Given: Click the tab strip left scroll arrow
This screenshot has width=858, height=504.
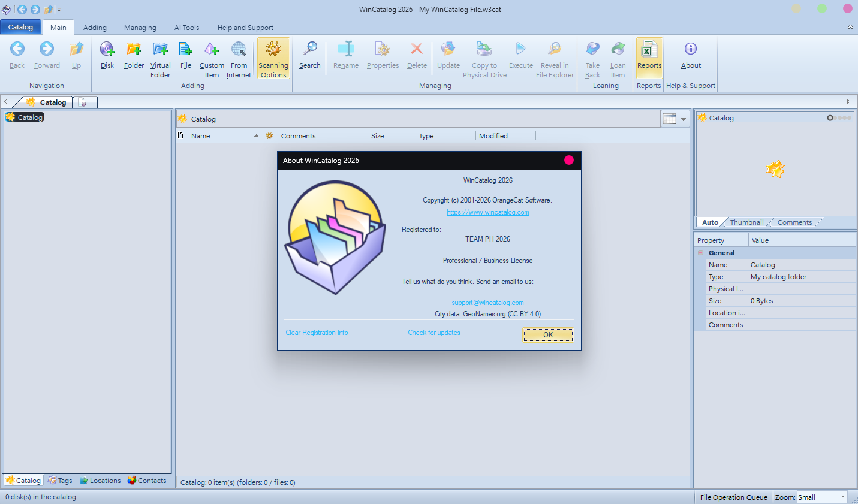Looking at the screenshot, I should tap(6, 102).
